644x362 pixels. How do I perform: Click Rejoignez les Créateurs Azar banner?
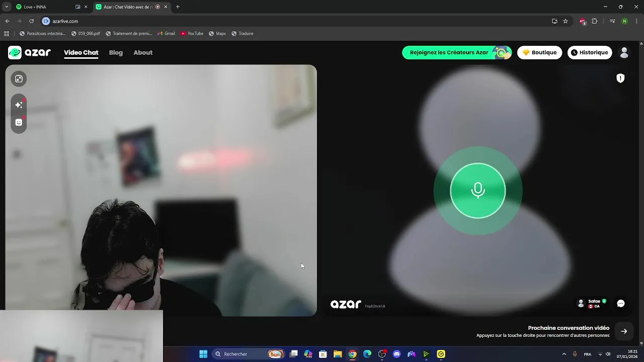[x=457, y=52]
